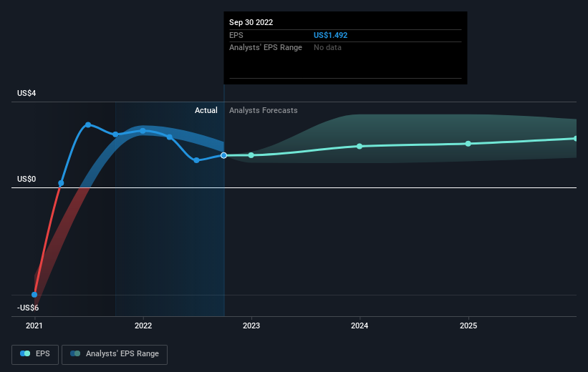Click the 2022 x-axis label
The image size is (588, 372).
click(x=143, y=325)
